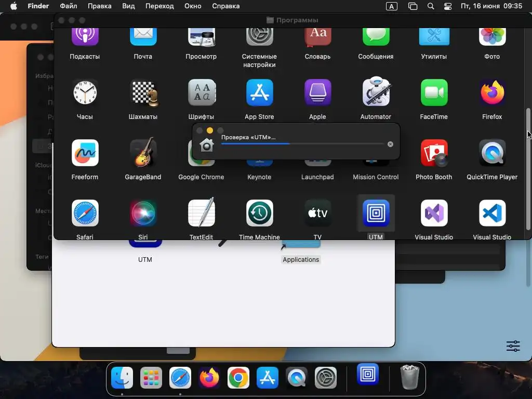The width and height of the screenshot is (532, 399).
Task: Minimize the UTM verification dialog
Action: pos(210,130)
